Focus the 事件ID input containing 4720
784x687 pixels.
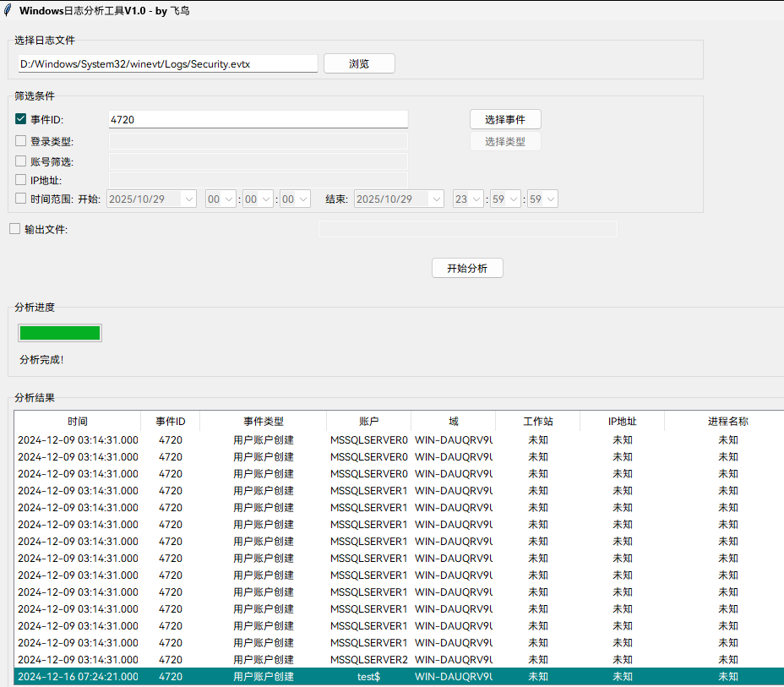click(x=258, y=119)
